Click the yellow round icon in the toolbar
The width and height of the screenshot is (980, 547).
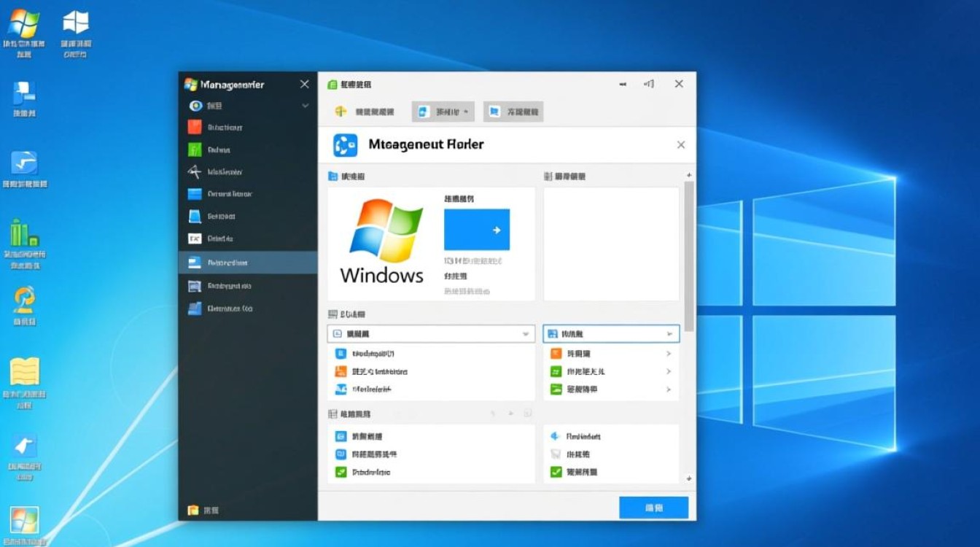tap(341, 112)
